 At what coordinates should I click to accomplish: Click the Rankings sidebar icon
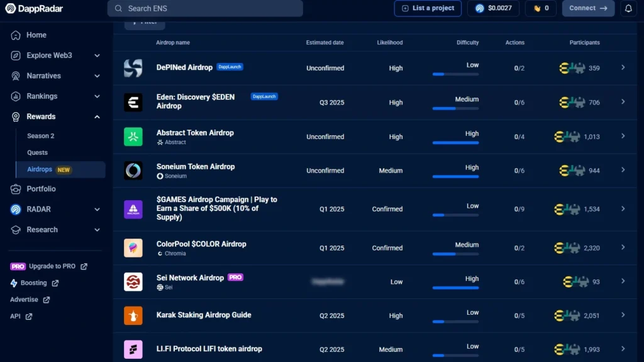coord(16,96)
